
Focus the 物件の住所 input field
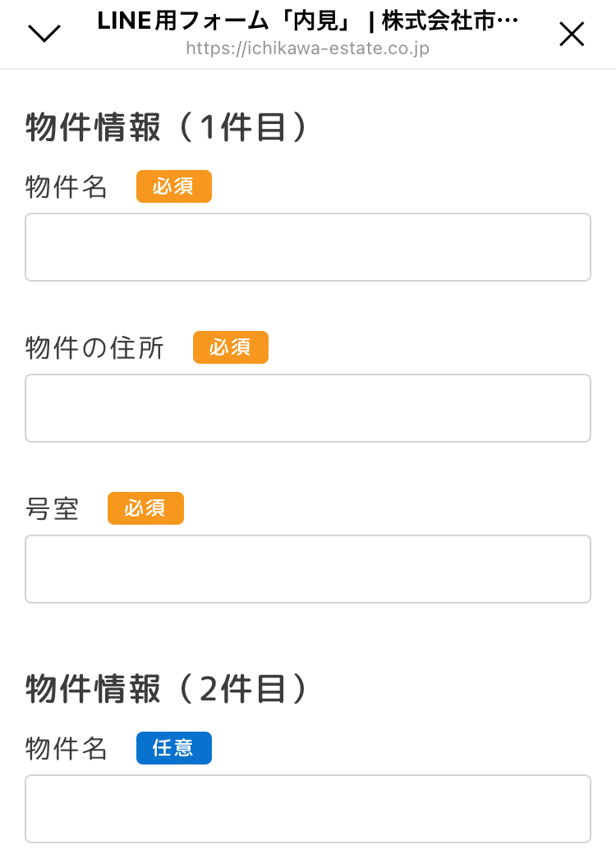click(308, 408)
